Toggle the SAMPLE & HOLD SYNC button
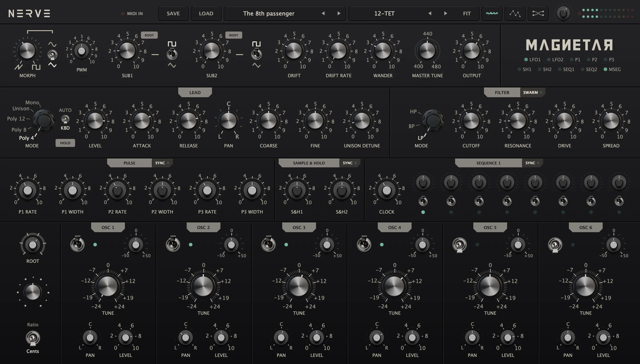The width and height of the screenshot is (640, 364). point(350,163)
